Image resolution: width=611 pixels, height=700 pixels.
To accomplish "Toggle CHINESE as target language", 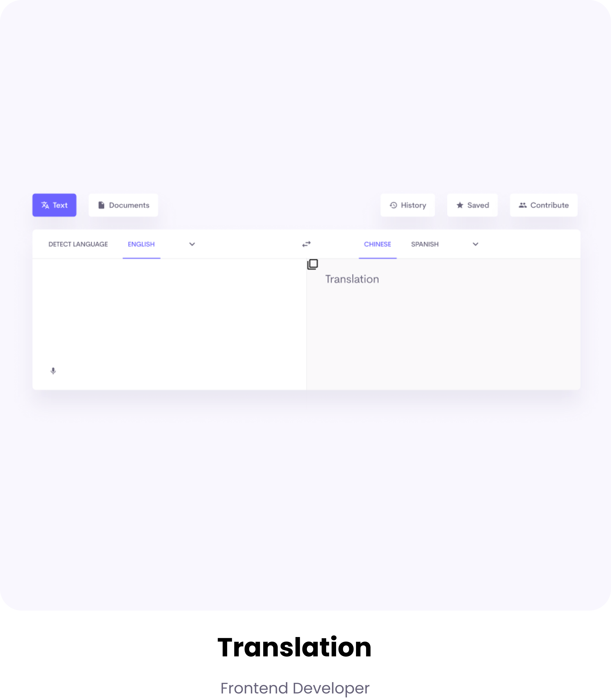I will pos(377,244).
